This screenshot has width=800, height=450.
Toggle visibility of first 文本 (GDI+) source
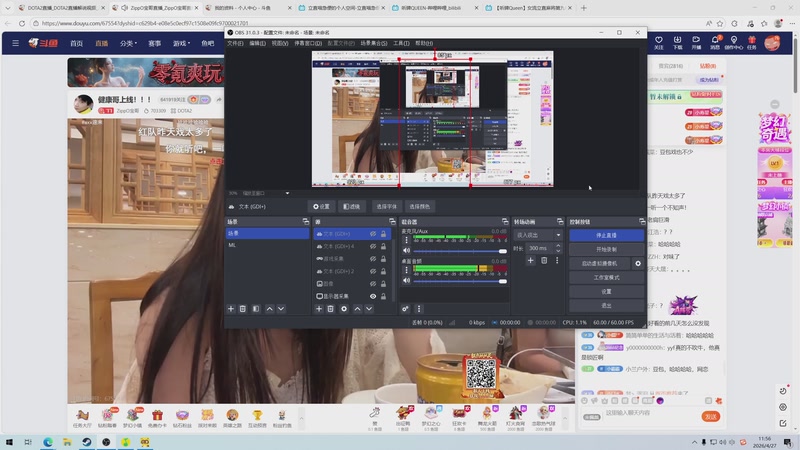[x=373, y=234]
